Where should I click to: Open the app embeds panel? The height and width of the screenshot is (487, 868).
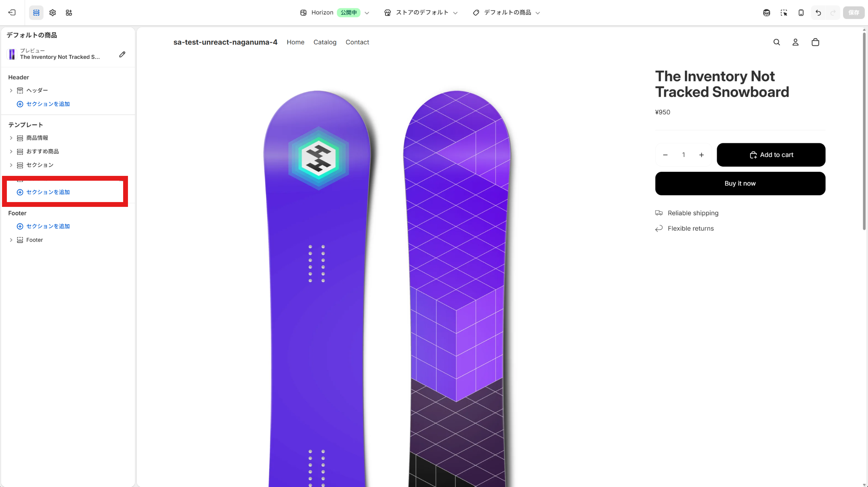click(x=69, y=12)
